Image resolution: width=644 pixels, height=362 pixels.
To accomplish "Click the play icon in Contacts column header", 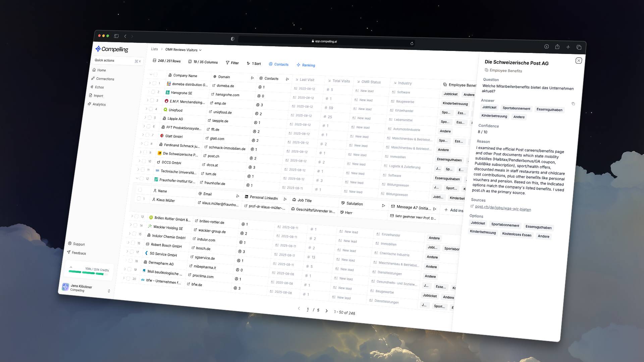I will point(287,79).
